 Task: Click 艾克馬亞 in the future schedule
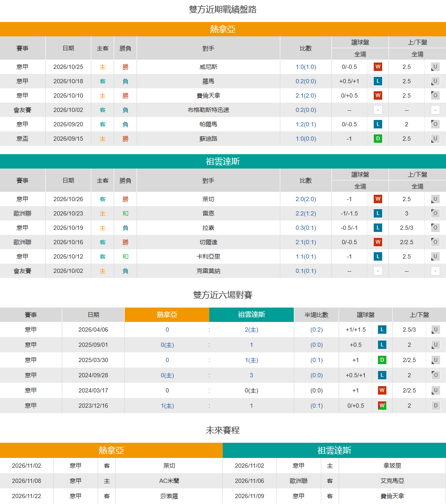pyautogui.click(x=392, y=481)
